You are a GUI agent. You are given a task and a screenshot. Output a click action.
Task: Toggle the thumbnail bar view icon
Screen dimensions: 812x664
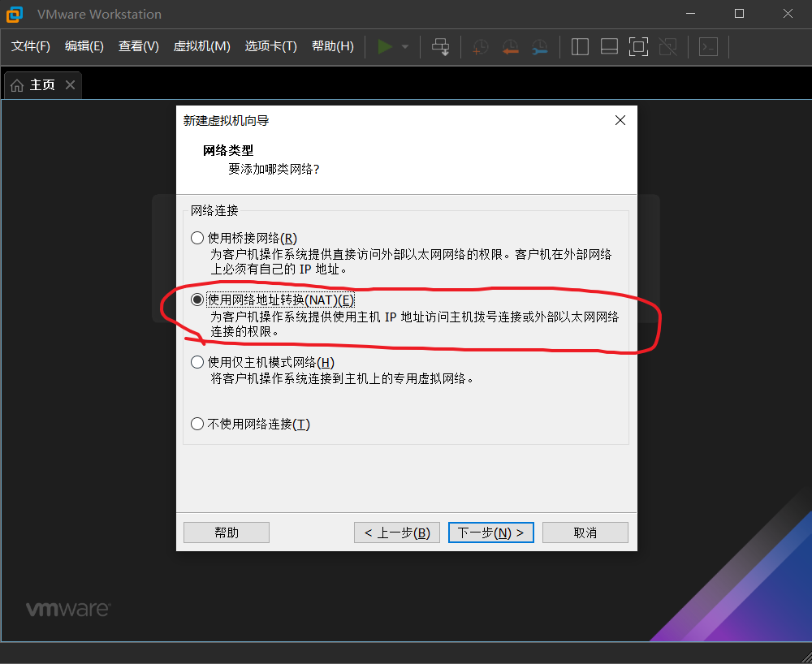point(609,46)
